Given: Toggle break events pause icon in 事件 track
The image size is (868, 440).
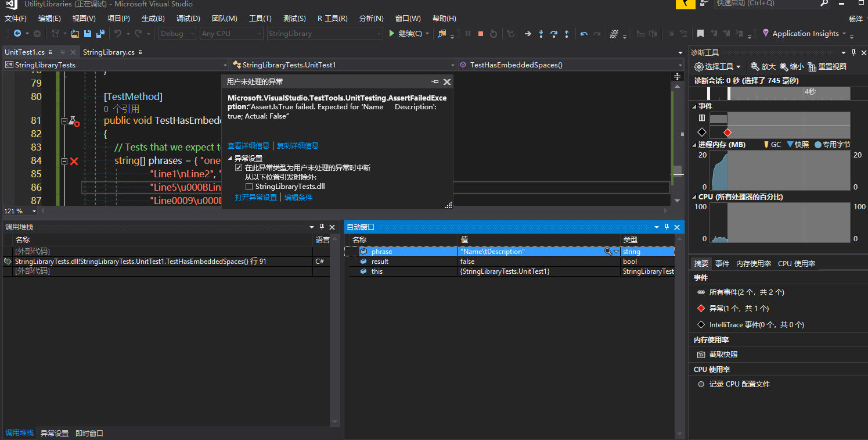Looking at the screenshot, I should pyautogui.click(x=701, y=117).
